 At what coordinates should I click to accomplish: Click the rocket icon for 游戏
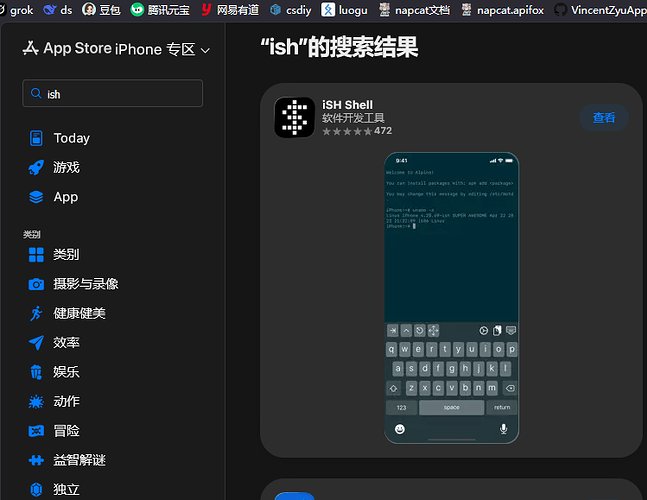pos(36,167)
